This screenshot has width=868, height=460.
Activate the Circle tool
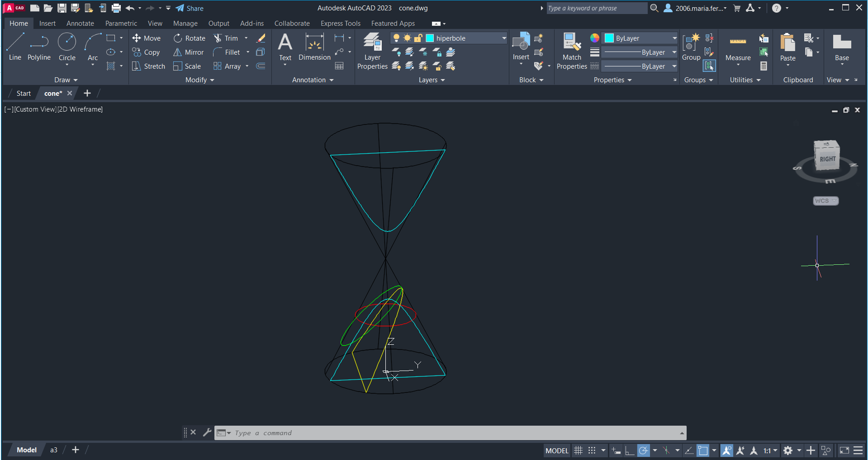point(67,47)
